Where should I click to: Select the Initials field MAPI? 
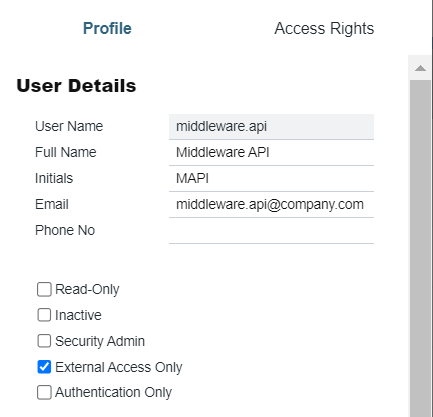tap(271, 179)
